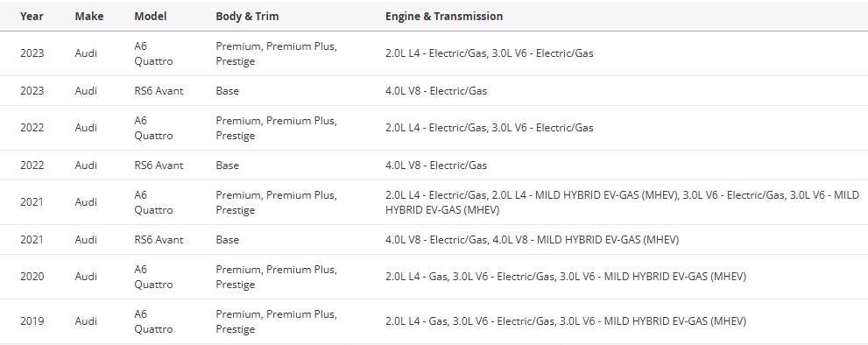Click the 2021 RS6 Avant engine text

[x=532, y=240]
